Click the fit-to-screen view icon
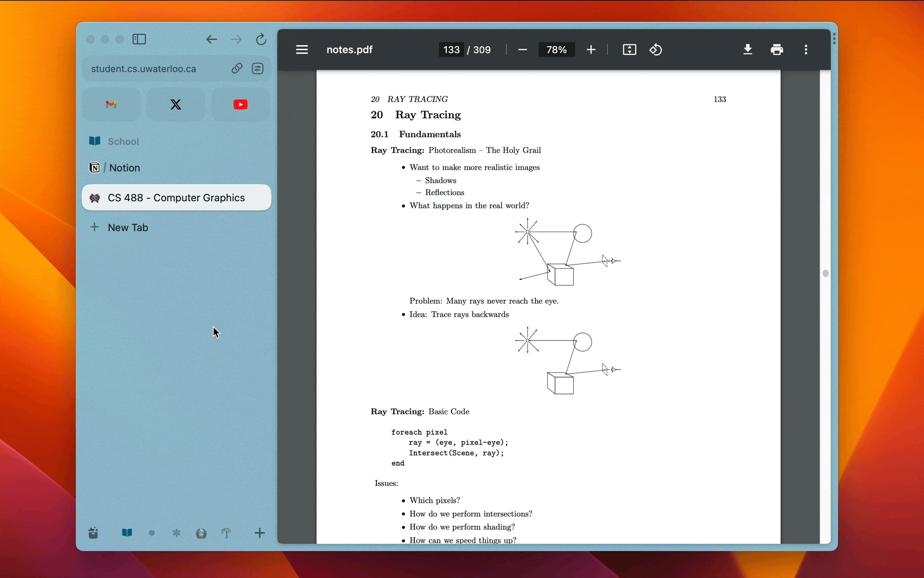The height and width of the screenshot is (578, 924). (629, 49)
